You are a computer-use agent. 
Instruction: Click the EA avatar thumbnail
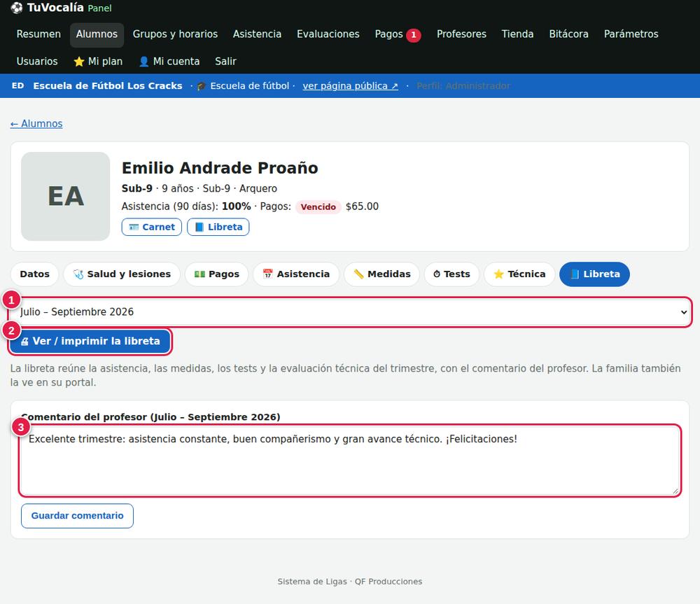[66, 197]
